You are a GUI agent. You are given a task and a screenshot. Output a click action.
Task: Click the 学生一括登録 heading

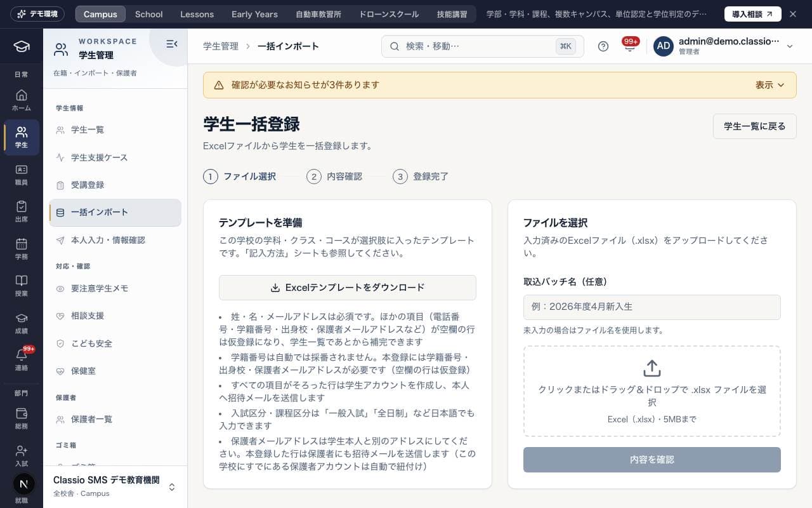click(x=251, y=124)
